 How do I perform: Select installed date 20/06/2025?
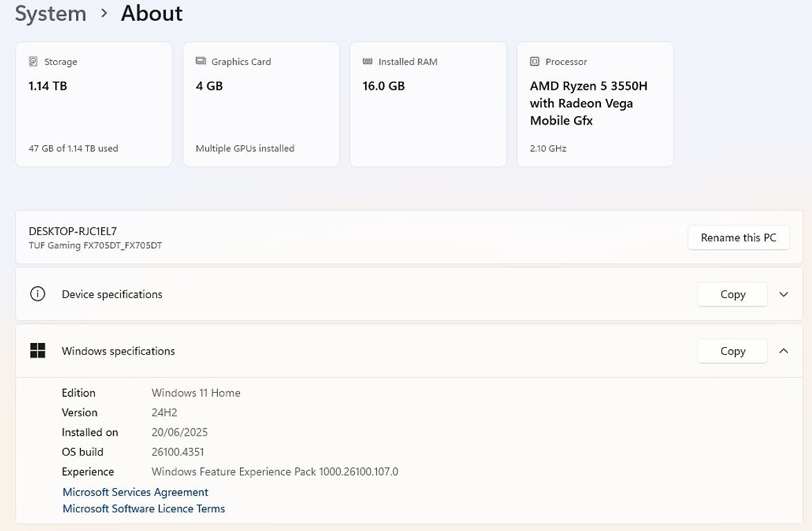[x=179, y=432]
